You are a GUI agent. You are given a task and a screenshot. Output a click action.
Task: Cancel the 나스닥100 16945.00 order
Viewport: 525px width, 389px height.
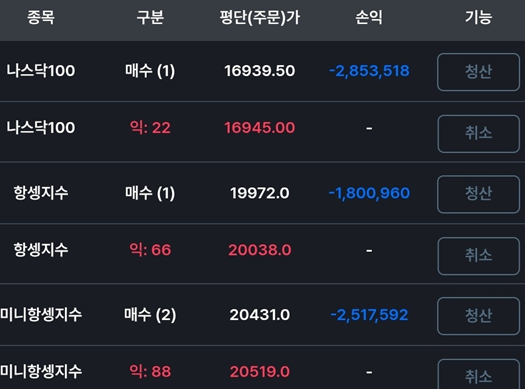478,134
